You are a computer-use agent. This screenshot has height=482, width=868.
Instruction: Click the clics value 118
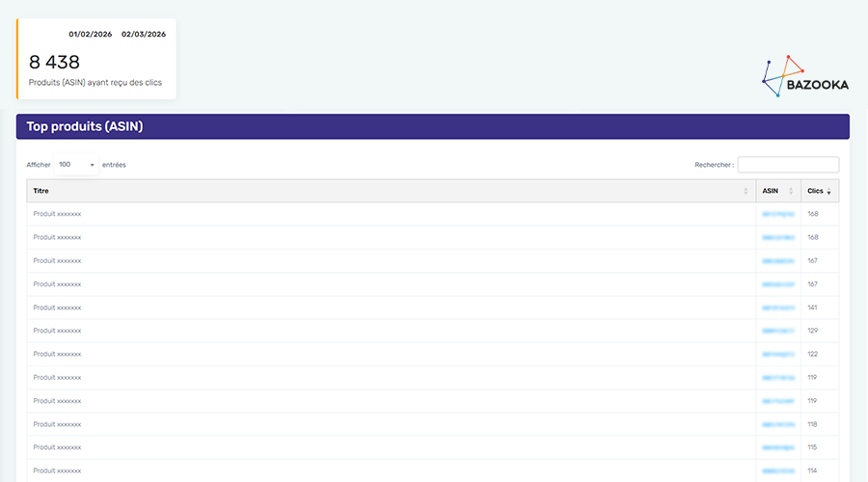812,424
